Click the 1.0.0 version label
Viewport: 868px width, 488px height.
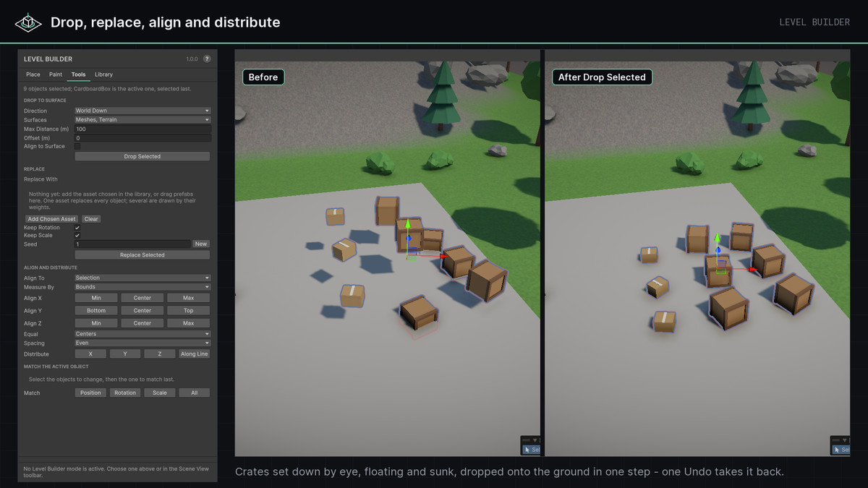coord(192,59)
